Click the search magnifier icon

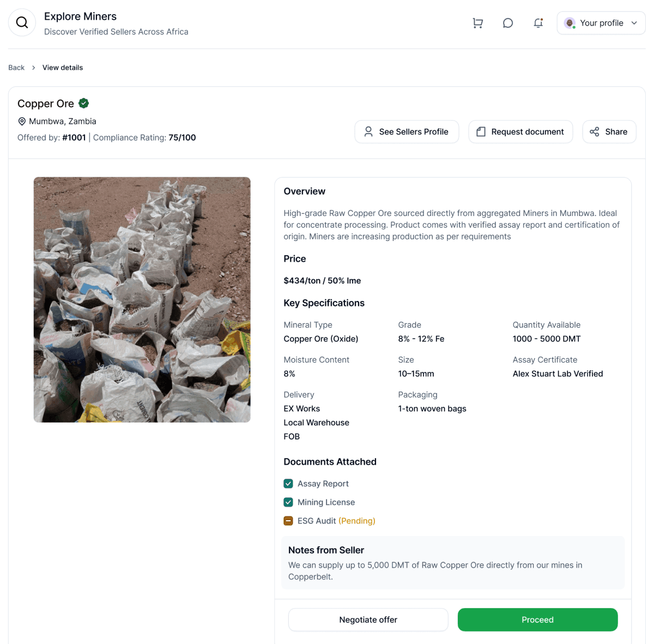click(x=22, y=23)
